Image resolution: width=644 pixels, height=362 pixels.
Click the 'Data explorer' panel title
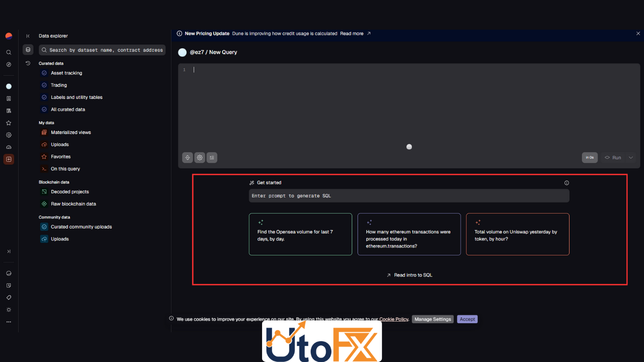(x=53, y=36)
